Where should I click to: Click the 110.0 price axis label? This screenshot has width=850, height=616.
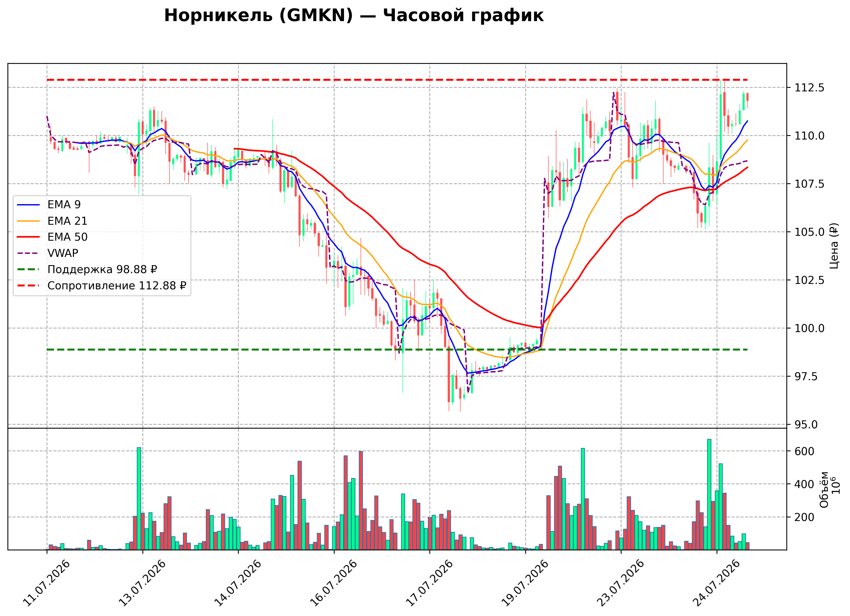[x=810, y=136]
